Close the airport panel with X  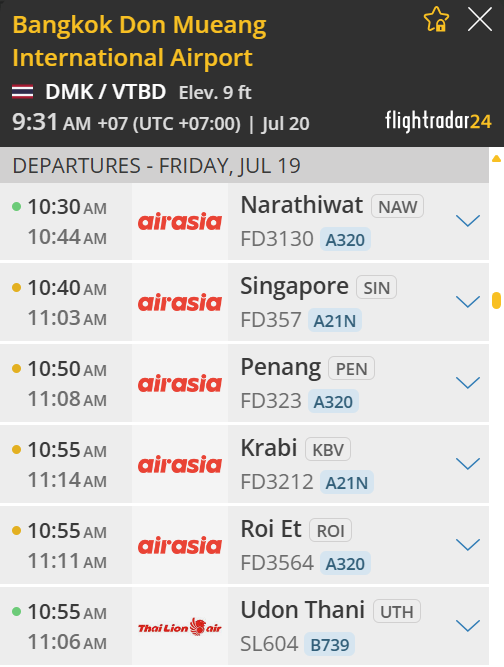(x=480, y=20)
